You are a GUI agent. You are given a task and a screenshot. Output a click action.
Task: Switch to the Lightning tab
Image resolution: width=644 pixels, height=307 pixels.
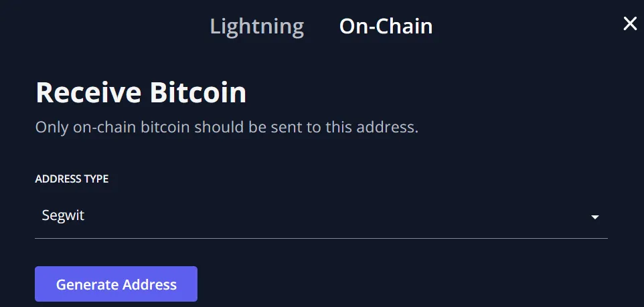coord(257,27)
